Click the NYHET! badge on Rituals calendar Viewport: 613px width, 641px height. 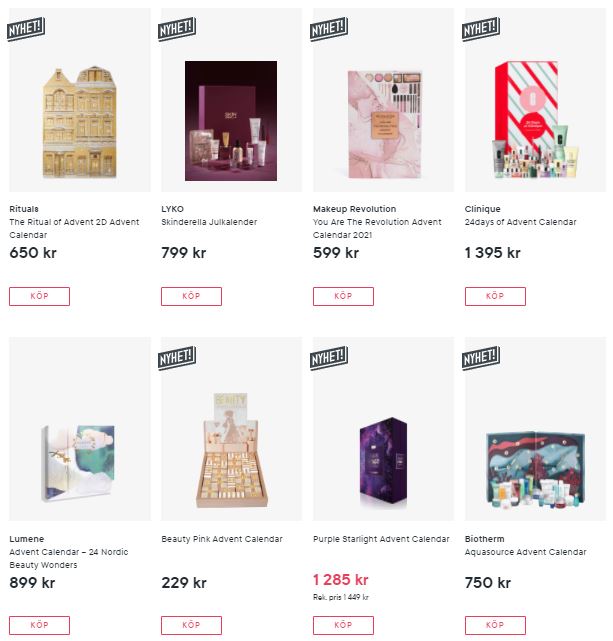pyautogui.click(x=26, y=29)
